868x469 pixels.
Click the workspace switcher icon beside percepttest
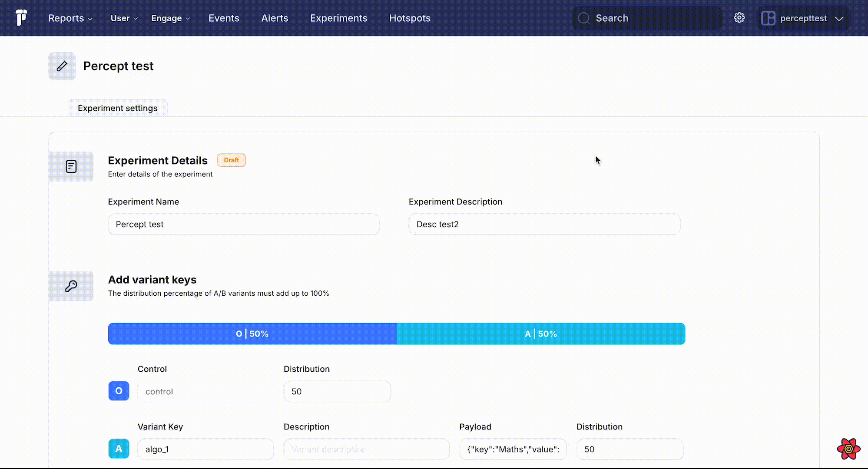tap(768, 18)
